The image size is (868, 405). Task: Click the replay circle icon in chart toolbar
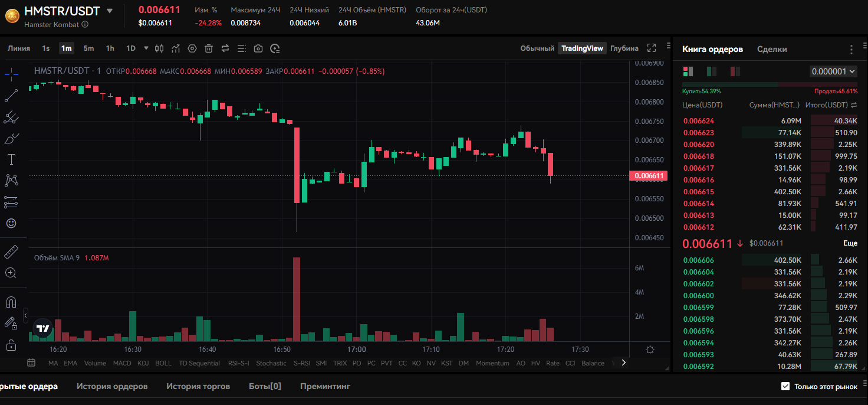pyautogui.click(x=275, y=48)
